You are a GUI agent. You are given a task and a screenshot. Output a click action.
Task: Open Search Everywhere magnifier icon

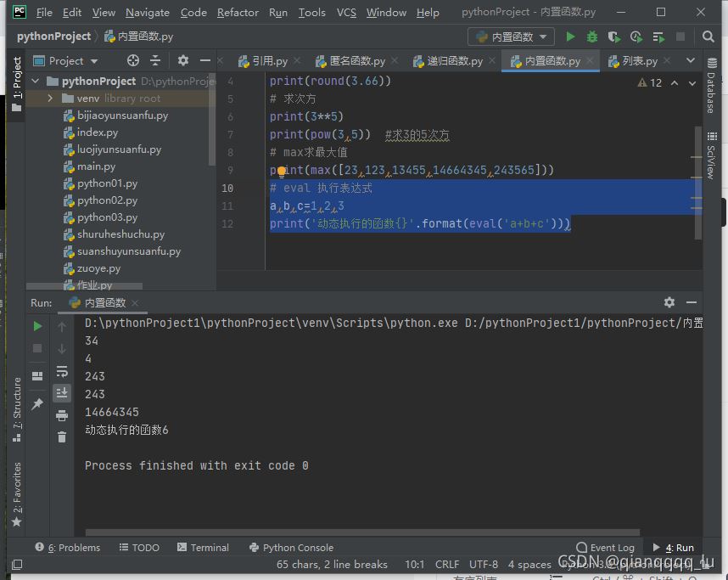click(708, 37)
